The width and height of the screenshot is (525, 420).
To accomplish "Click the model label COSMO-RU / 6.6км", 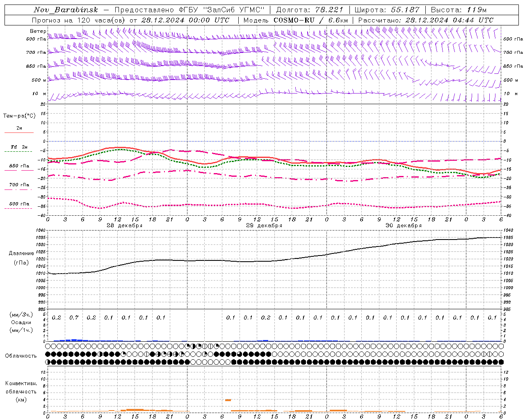I will click(x=310, y=20).
